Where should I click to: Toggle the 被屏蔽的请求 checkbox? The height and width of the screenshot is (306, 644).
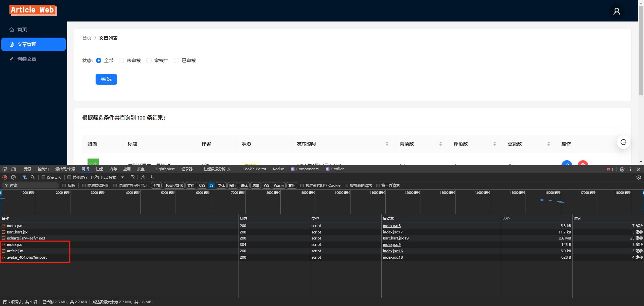(346, 185)
